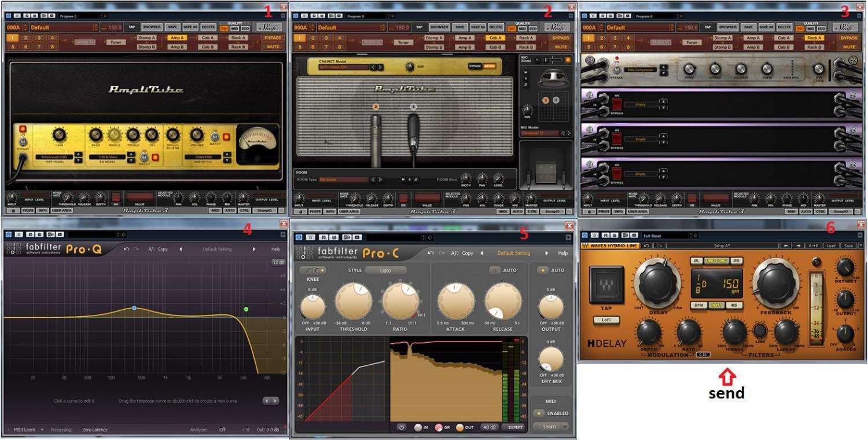Click BROWSER button in first AmpliTube window
868x440 pixels.
[x=152, y=27]
